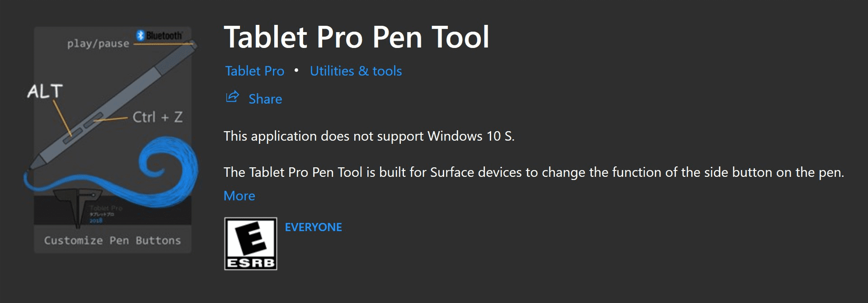Expand the description with More
Viewport: 868px width, 303px height.
[x=239, y=196]
